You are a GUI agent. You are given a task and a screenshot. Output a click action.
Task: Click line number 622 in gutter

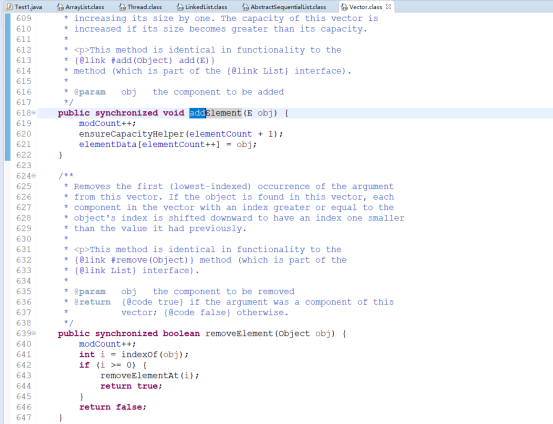point(24,155)
